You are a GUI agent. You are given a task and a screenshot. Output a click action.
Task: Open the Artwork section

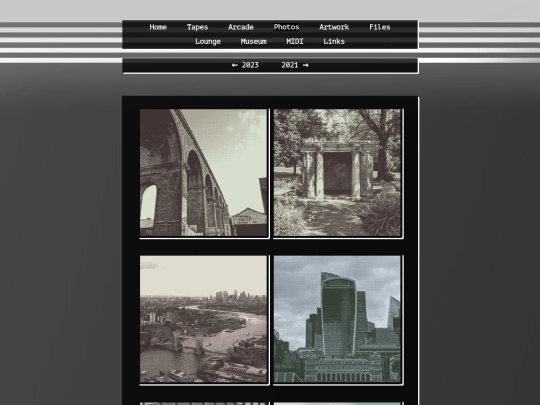coord(334,27)
